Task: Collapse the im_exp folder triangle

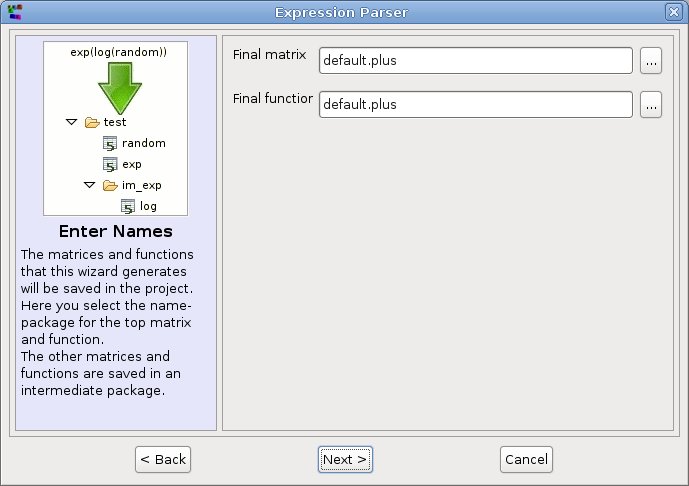Action: (89, 185)
